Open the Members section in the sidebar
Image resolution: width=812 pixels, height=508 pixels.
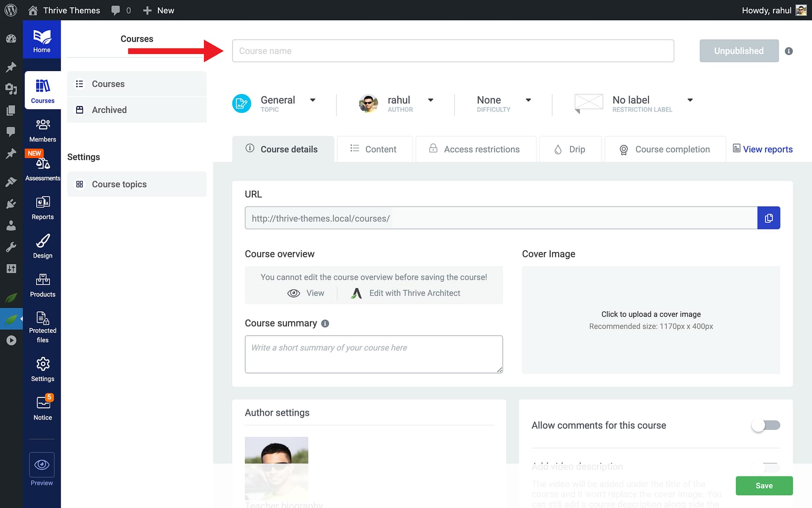click(42, 129)
